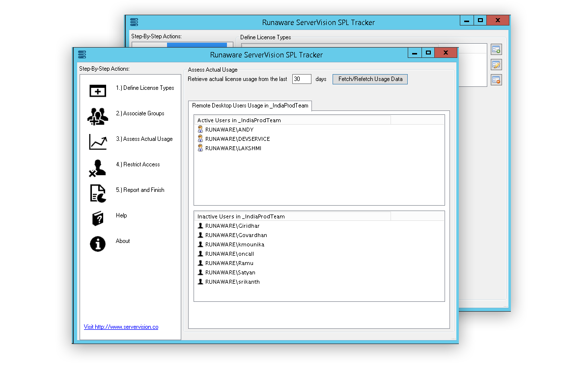
Task: Minimize the back SPL Tracker window
Action: [467, 20]
